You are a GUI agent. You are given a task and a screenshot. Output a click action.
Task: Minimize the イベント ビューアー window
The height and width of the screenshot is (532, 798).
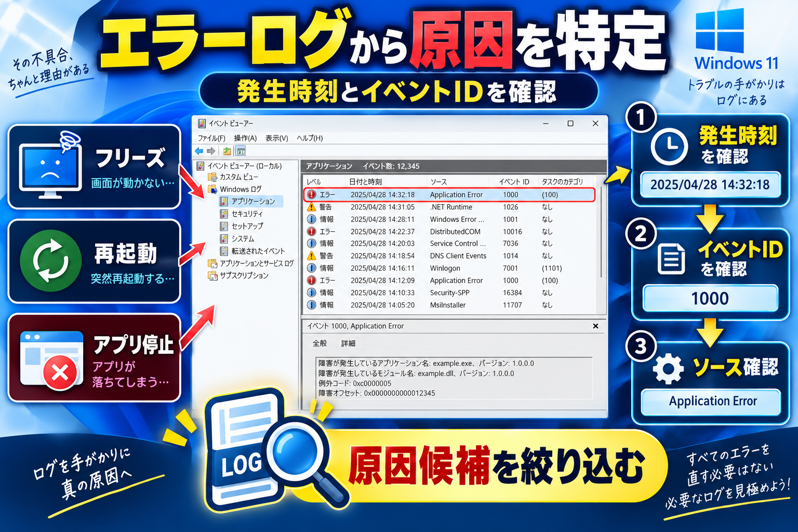[546, 124]
